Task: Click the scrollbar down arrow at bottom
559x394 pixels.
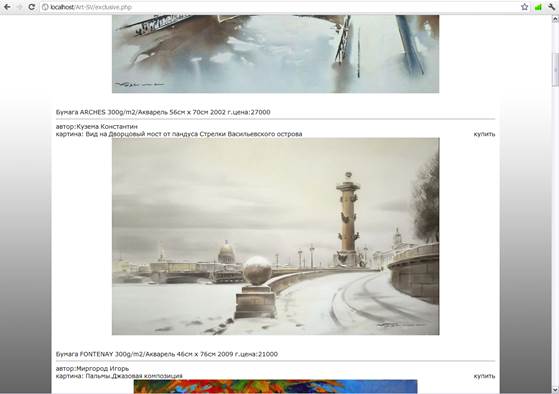Action: pos(555,390)
